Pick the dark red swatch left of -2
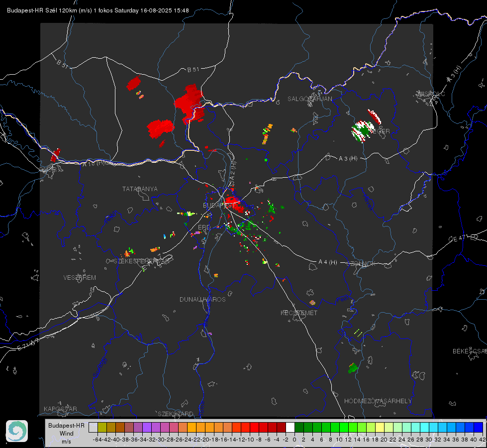Screen dimensions: 487x448 (281, 427)
